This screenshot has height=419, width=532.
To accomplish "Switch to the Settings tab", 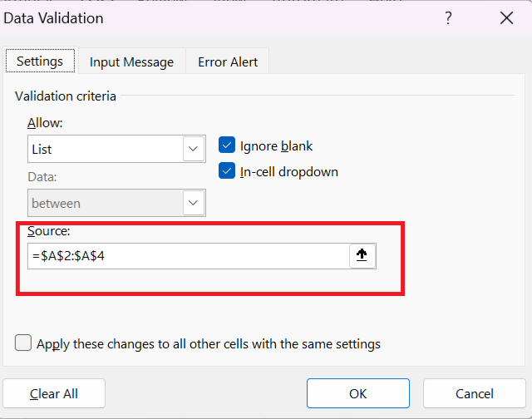I will pos(40,62).
